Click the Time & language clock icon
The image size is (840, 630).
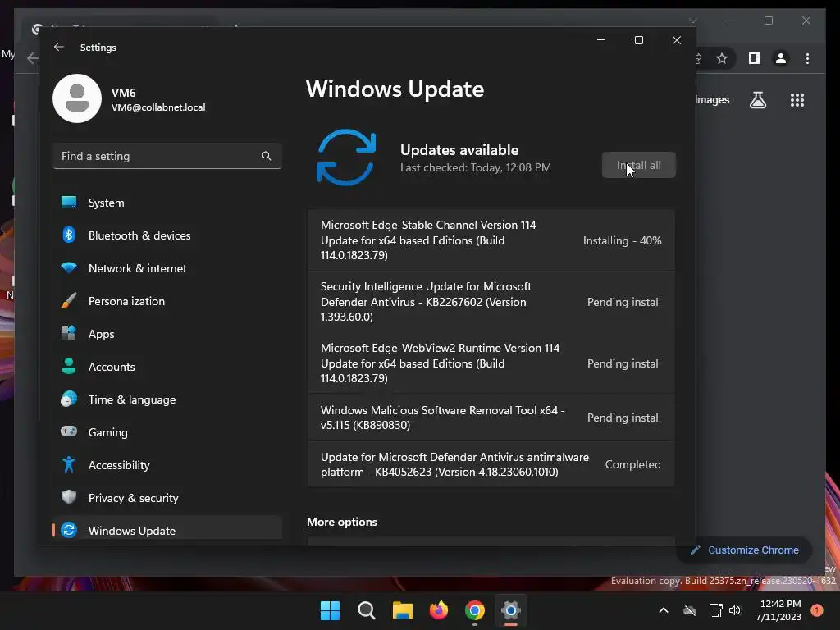point(69,399)
